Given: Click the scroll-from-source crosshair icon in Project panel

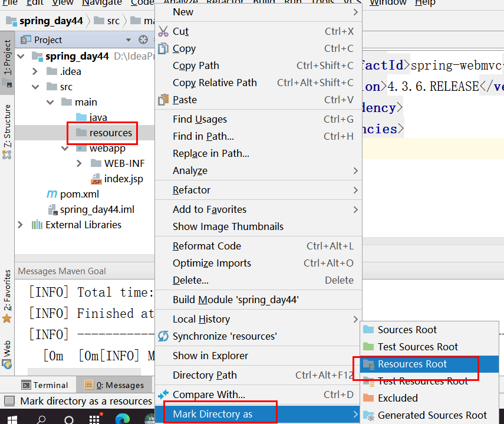Looking at the screenshot, I should pos(143,40).
